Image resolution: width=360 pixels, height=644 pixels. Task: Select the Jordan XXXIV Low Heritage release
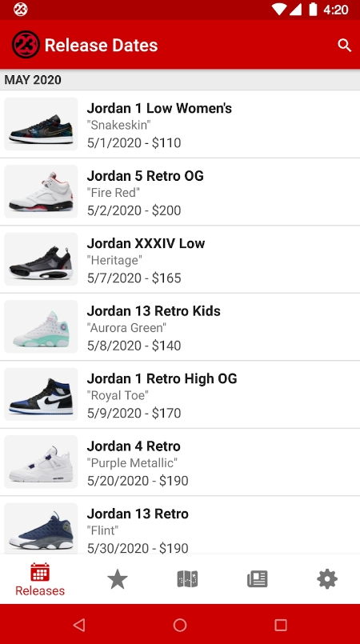tap(180, 259)
